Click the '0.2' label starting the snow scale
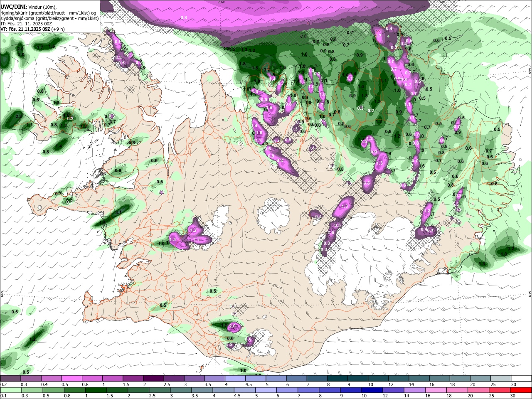532x399 pixels. point(3,384)
